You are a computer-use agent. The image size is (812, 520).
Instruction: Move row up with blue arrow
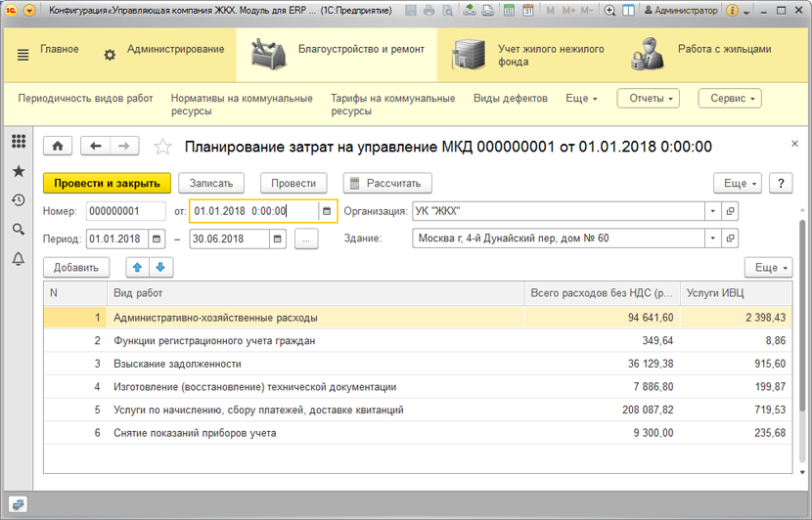click(137, 268)
